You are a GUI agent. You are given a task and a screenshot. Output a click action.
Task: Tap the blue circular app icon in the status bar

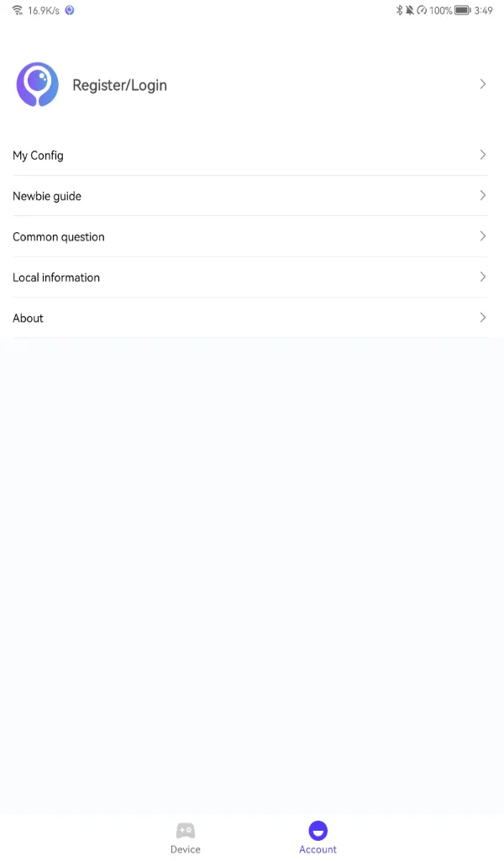pyautogui.click(x=69, y=9)
